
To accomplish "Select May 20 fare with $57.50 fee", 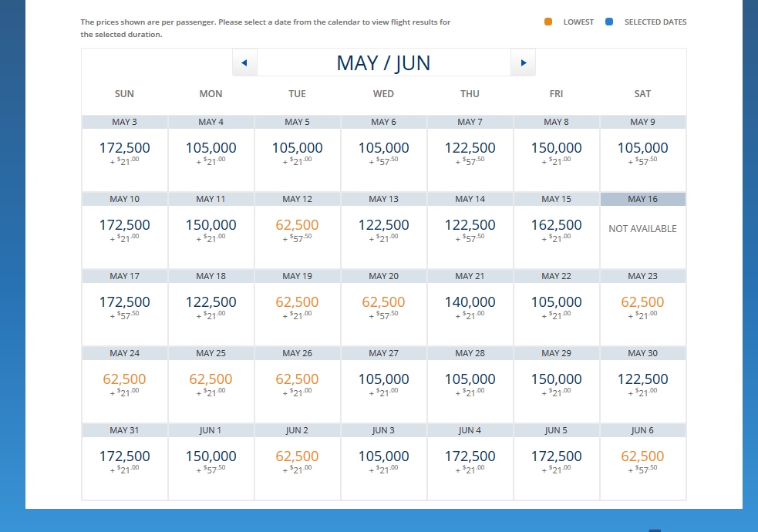I will (x=383, y=306).
